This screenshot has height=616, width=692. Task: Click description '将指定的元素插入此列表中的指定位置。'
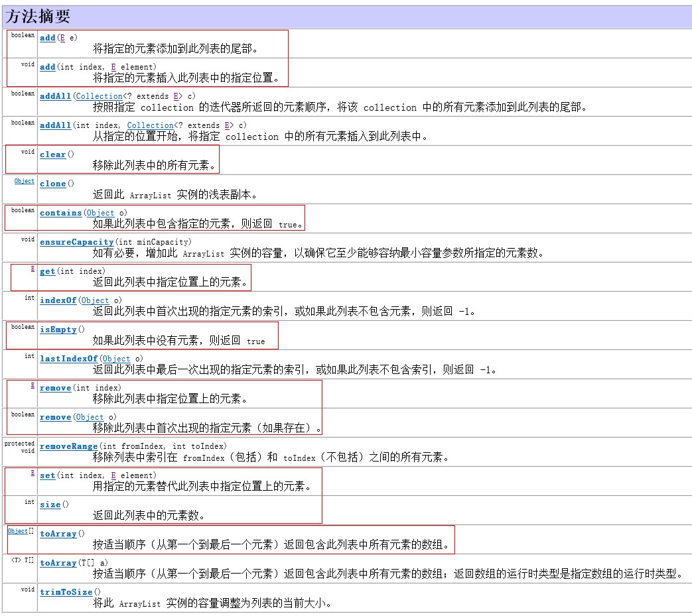(186, 78)
